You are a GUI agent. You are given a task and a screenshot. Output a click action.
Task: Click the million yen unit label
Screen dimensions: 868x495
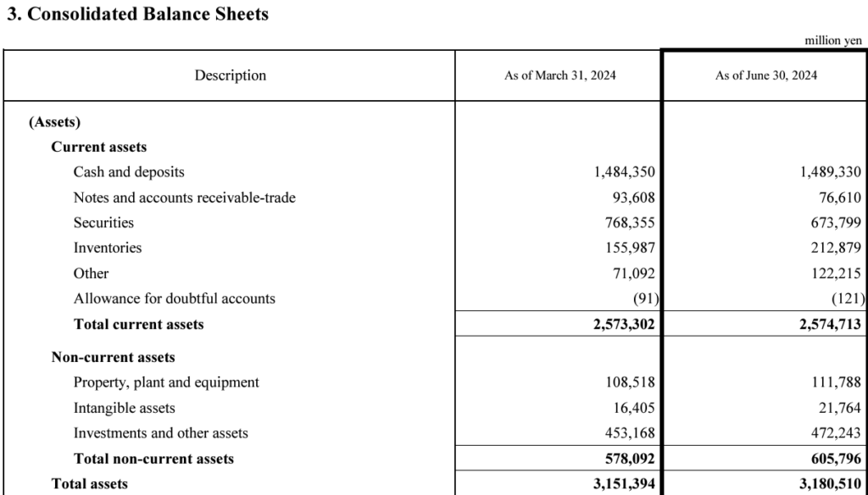pyautogui.click(x=833, y=40)
